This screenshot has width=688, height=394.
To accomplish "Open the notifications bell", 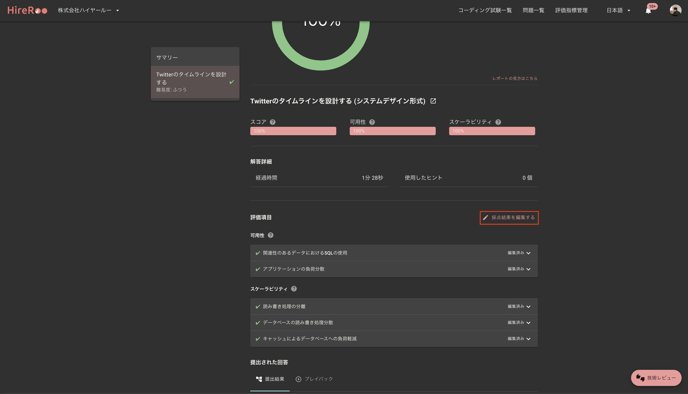I will (x=648, y=11).
